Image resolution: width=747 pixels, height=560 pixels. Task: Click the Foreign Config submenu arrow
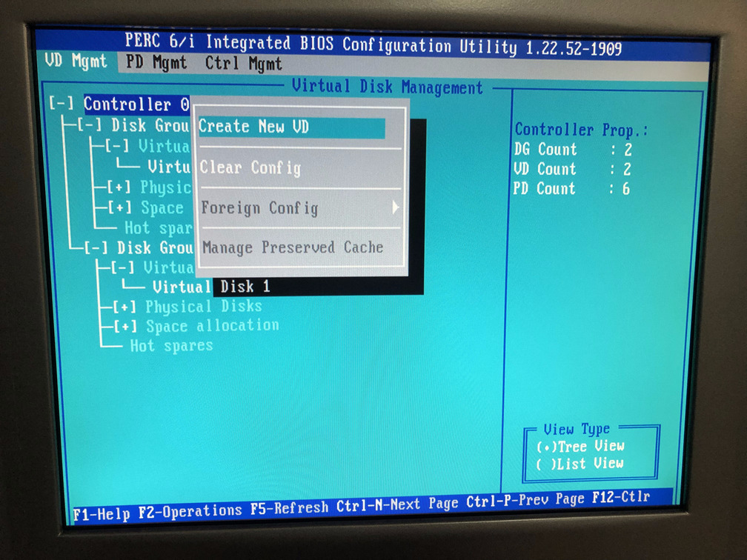coord(396,207)
